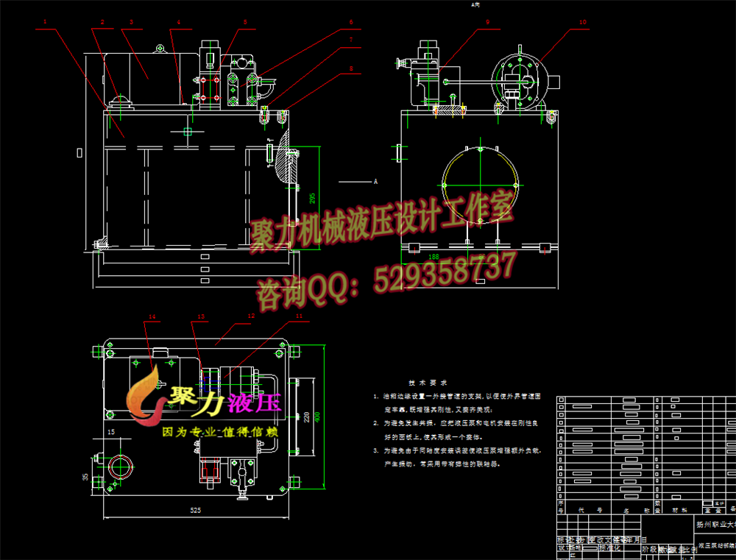Image resolution: width=736 pixels, height=560 pixels.
Task: Click part balloon number 9
Action: click(488, 22)
